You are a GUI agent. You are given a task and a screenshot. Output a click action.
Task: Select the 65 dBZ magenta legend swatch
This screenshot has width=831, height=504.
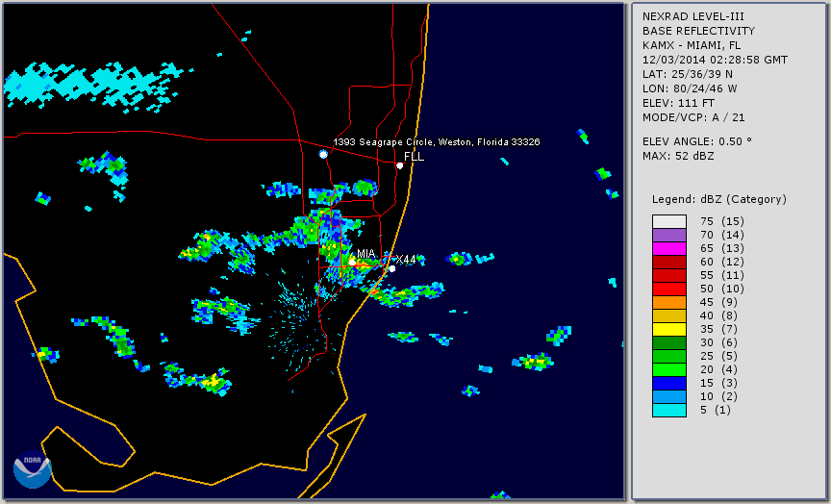pos(669,248)
